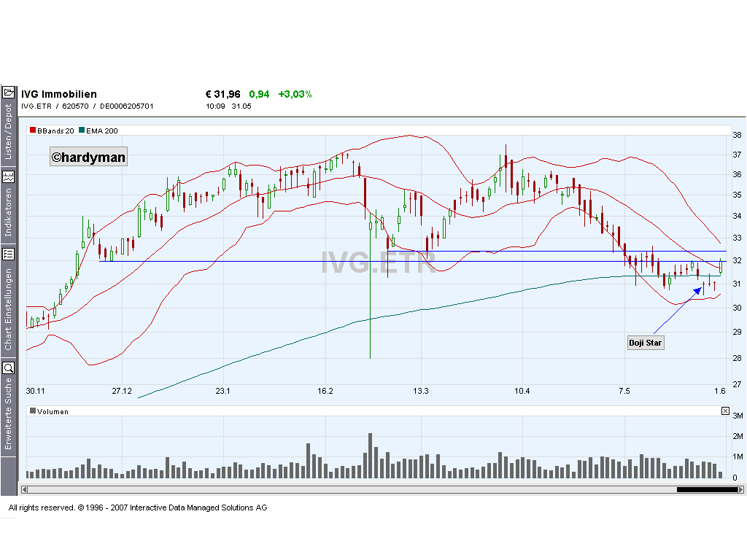This screenshot has height=560, width=747.
Task: Close the Volumen panel with the X icon
Action: pyautogui.click(x=724, y=411)
